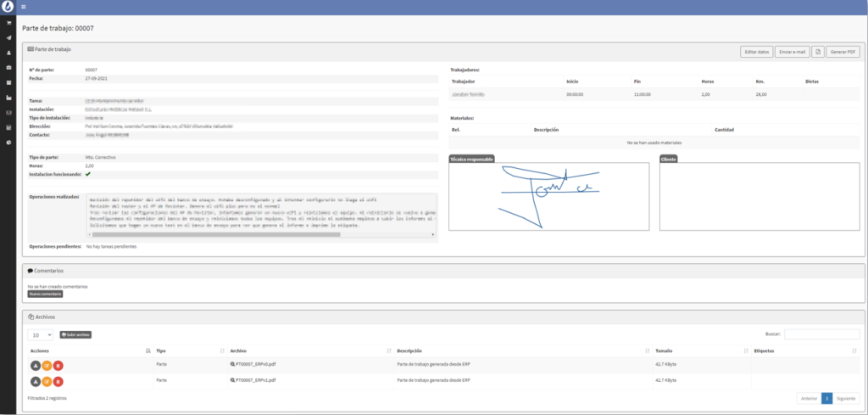
Task: Open the shopping cart sidebar section
Action: [8, 23]
